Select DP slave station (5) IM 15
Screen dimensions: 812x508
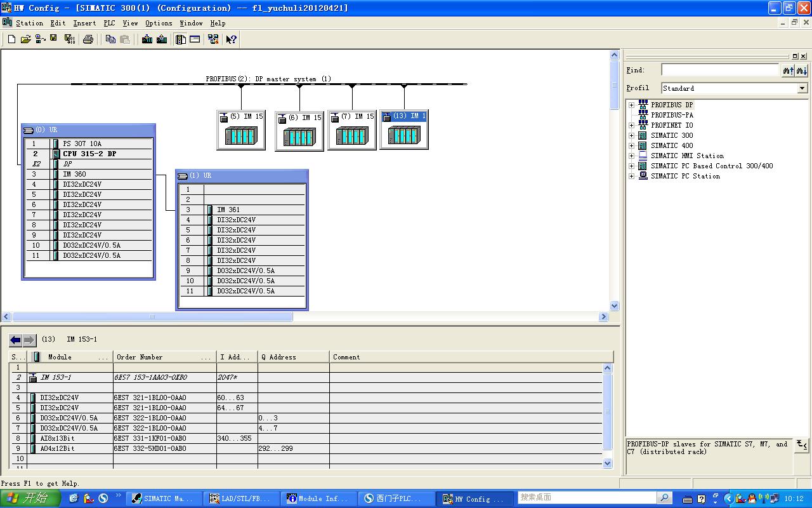241,130
